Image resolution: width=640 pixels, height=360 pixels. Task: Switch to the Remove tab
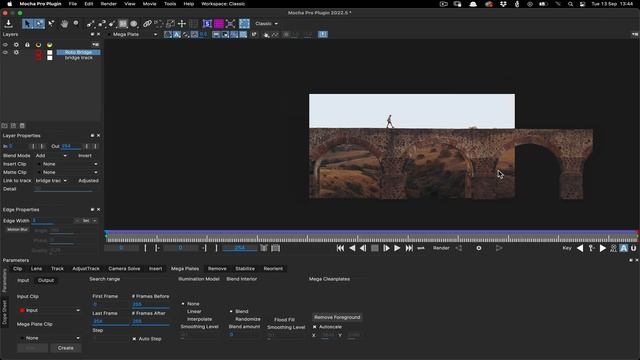(x=217, y=269)
